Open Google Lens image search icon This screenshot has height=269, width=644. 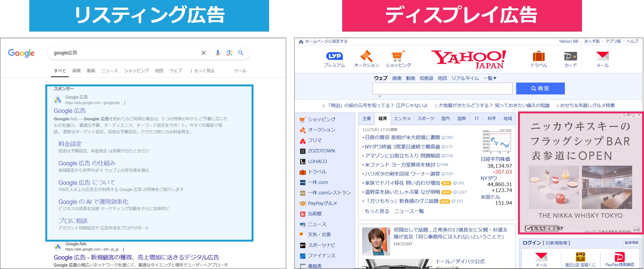pos(229,53)
